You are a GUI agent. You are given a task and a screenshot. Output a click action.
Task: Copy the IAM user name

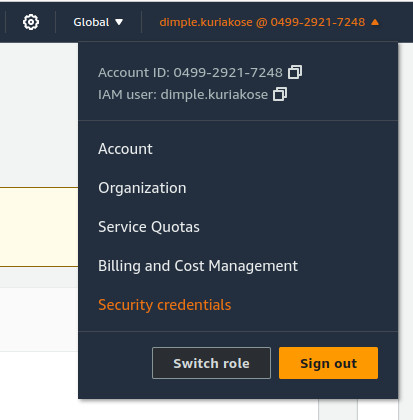click(280, 94)
